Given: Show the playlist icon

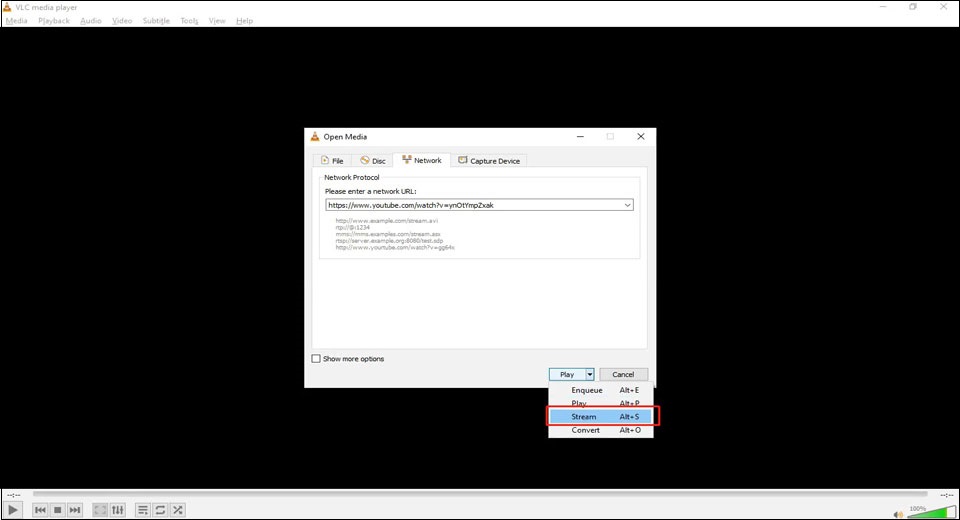Looking at the screenshot, I should point(143,510).
